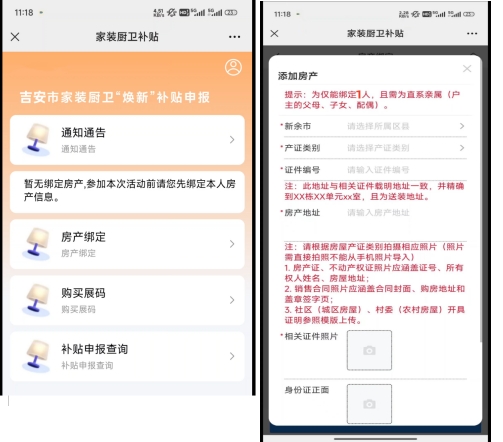Screen dimensions: 503x442
Task: Tap the three-dot menu in right screen header
Action: tap(472, 33)
